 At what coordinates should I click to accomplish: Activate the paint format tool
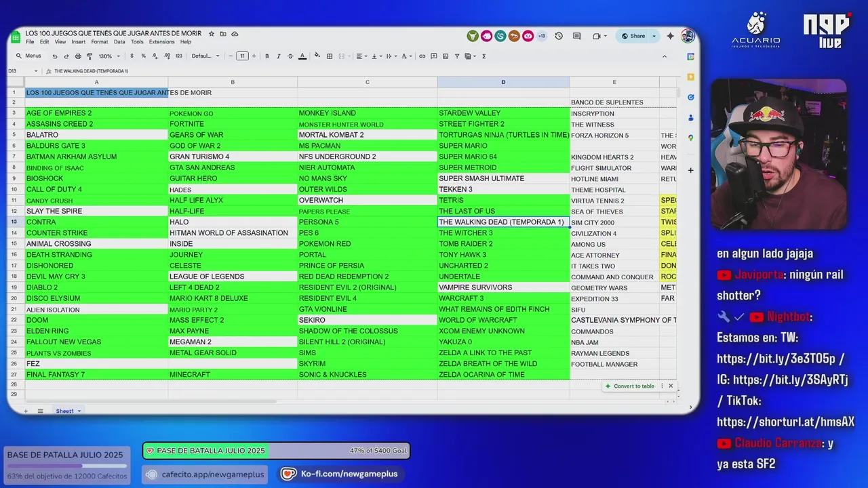[89, 56]
